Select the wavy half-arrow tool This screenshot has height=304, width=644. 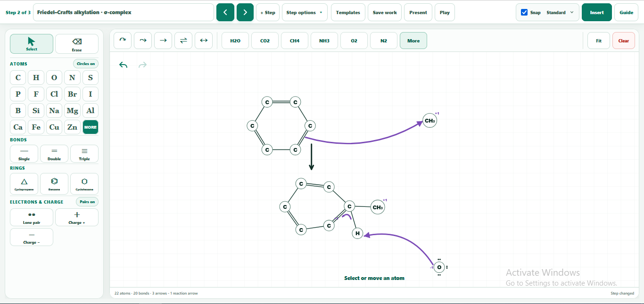click(143, 41)
